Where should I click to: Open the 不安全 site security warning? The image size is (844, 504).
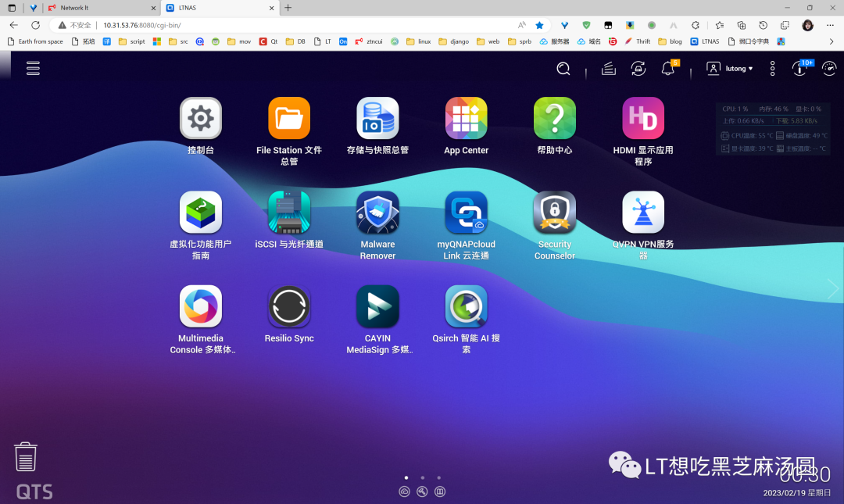[x=75, y=25]
